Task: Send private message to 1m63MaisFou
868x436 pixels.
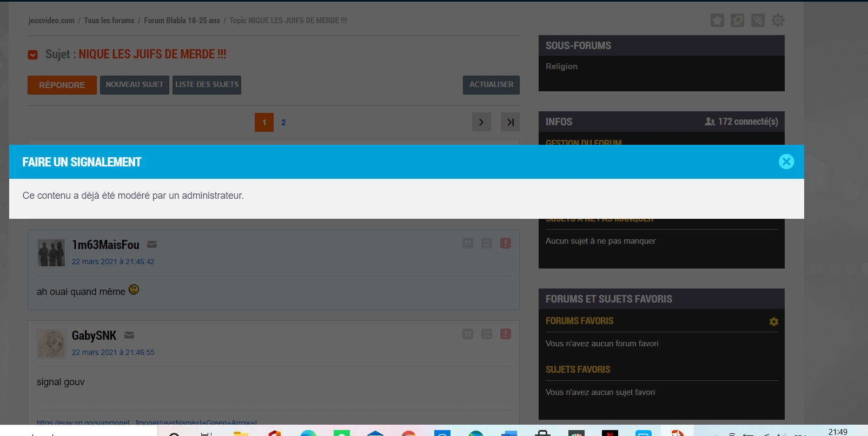Action: pyautogui.click(x=152, y=245)
